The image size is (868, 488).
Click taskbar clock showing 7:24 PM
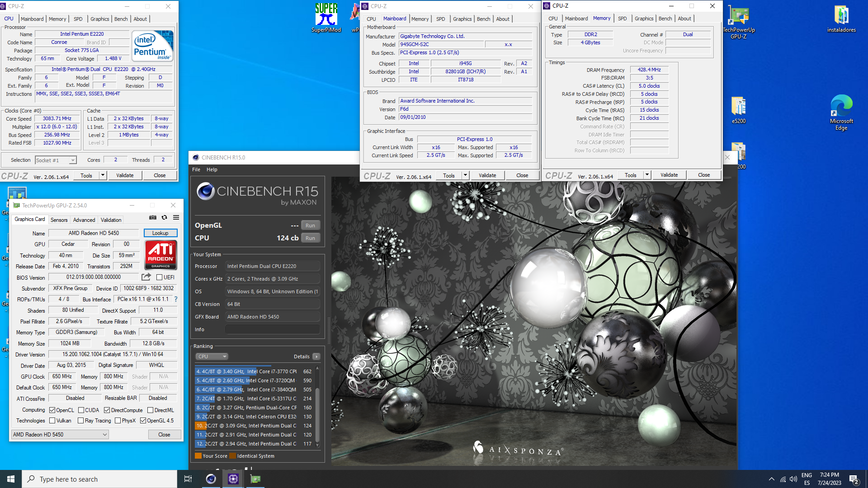829,479
